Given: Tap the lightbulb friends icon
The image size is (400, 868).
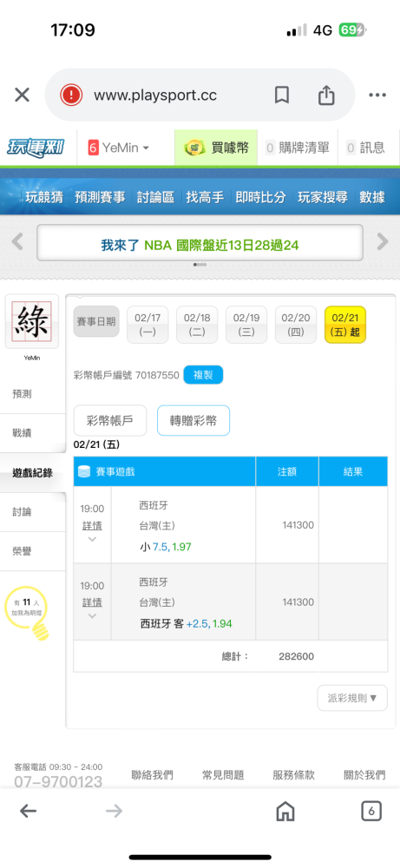Looking at the screenshot, I should tap(26, 614).
